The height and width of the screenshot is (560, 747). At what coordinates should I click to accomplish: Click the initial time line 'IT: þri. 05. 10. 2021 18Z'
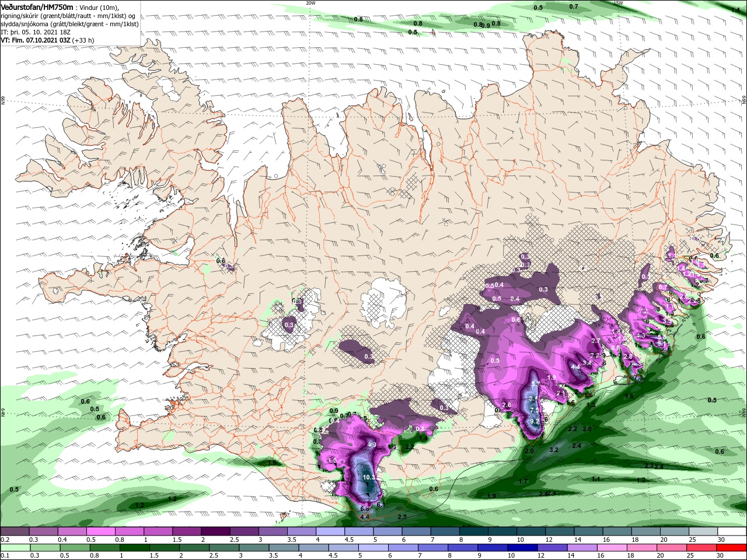34,32
